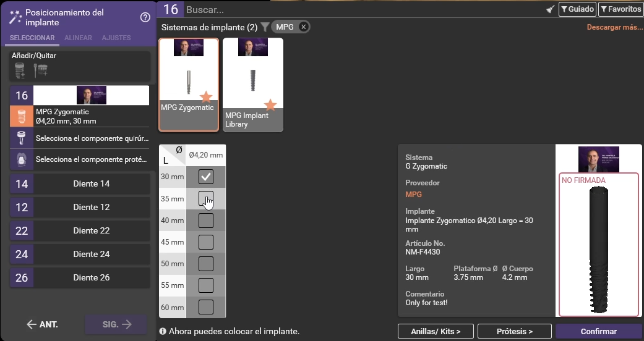The image size is (644, 341).
Task: Click the Descargar más link
Action: coord(614,27)
